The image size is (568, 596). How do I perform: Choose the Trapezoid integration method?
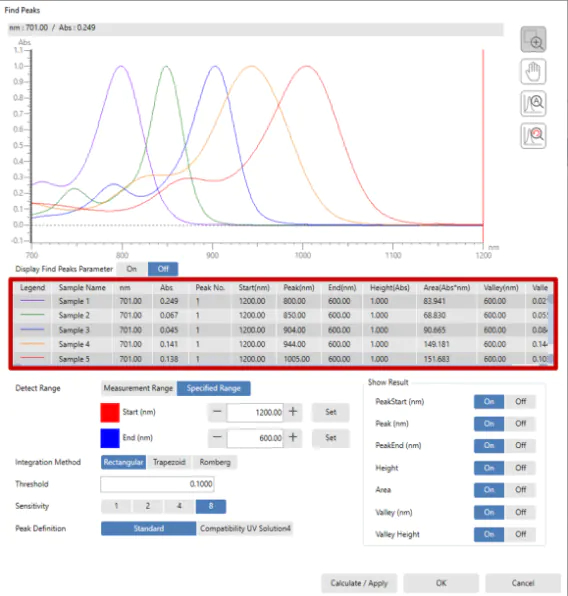point(169,463)
